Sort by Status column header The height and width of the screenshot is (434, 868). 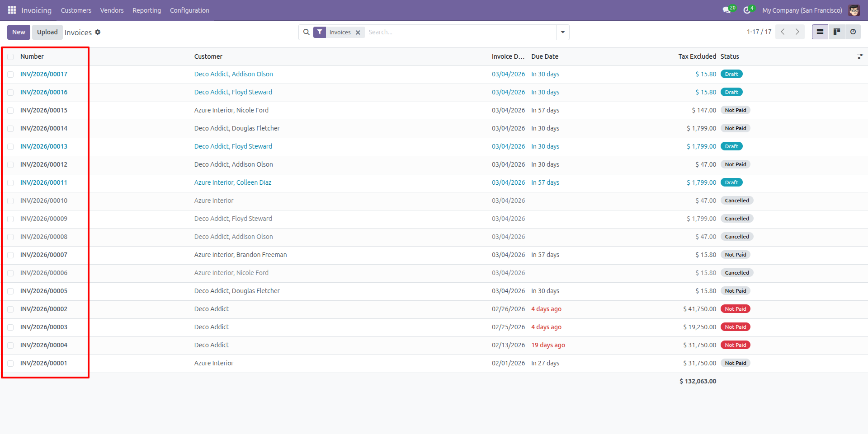click(x=730, y=56)
